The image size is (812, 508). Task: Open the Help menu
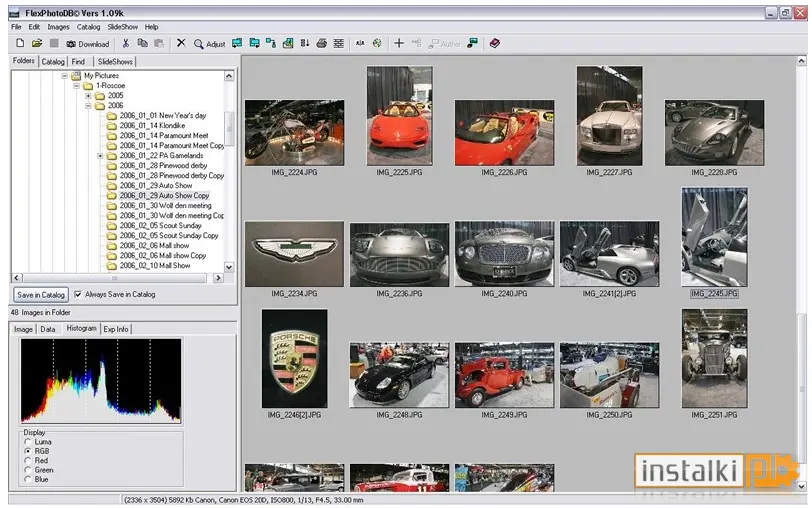[151, 27]
